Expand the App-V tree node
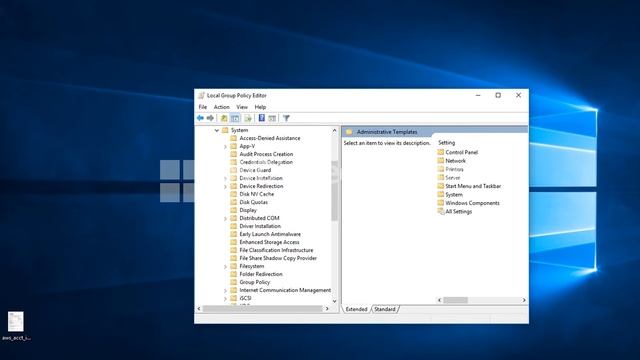Viewport: 640px width, 360px height. 225,146
